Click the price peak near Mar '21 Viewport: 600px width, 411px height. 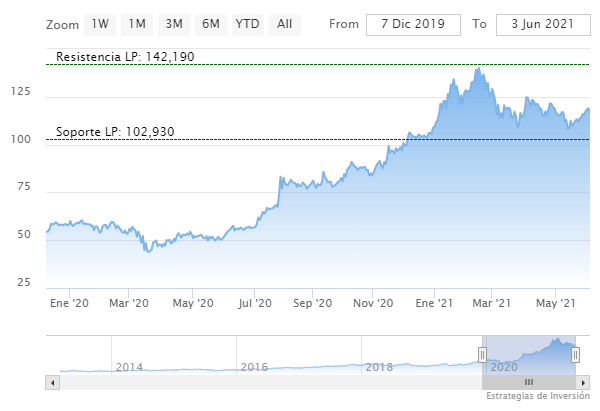click(480, 70)
